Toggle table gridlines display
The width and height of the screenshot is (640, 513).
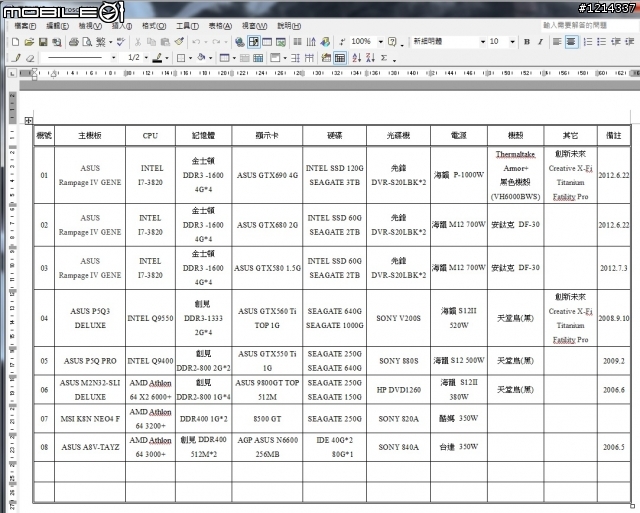pyautogui.click(x=340, y=58)
